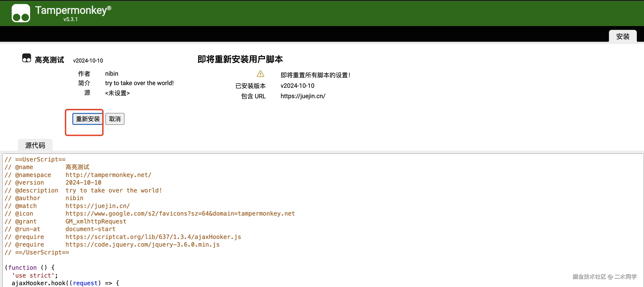The image size is (644, 287).
Task: Click the https://juejin.cn/ include URL
Action: (x=302, y=96)
